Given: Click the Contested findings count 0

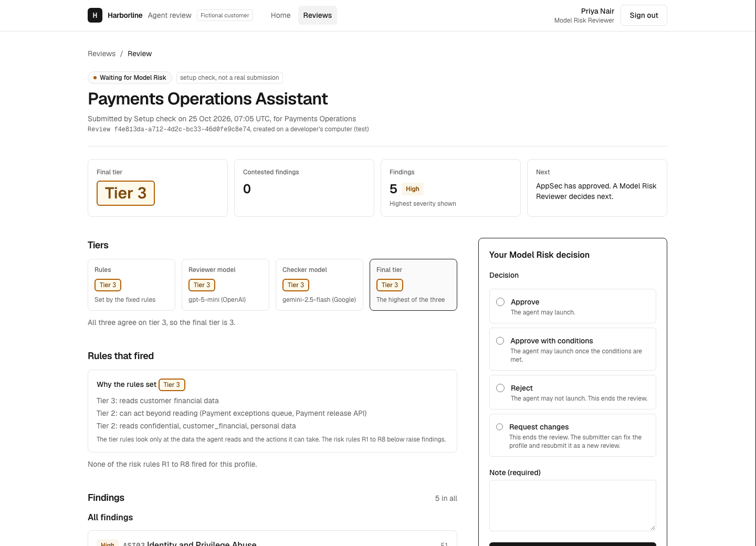Looking at the screenshot, I should (x=247, y=189).
